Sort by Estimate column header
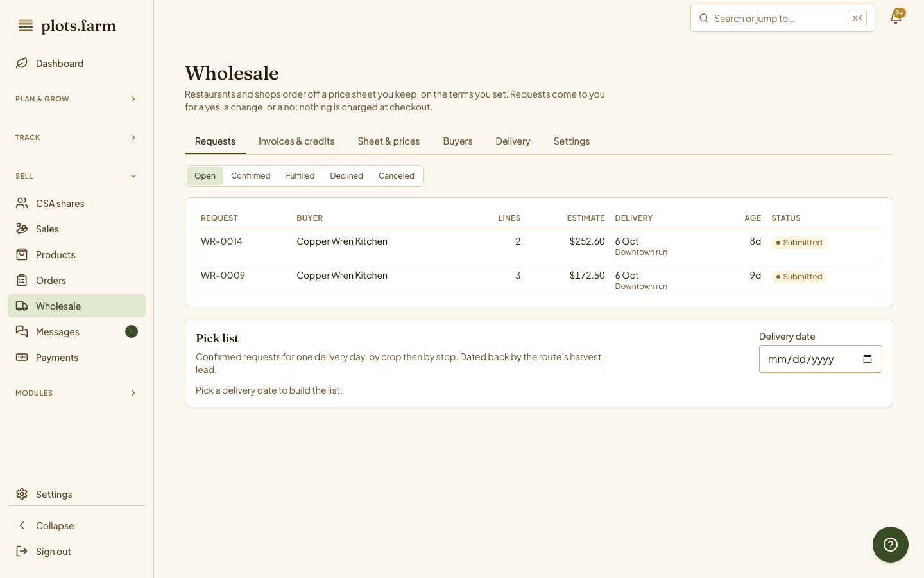 coord(586,218)
